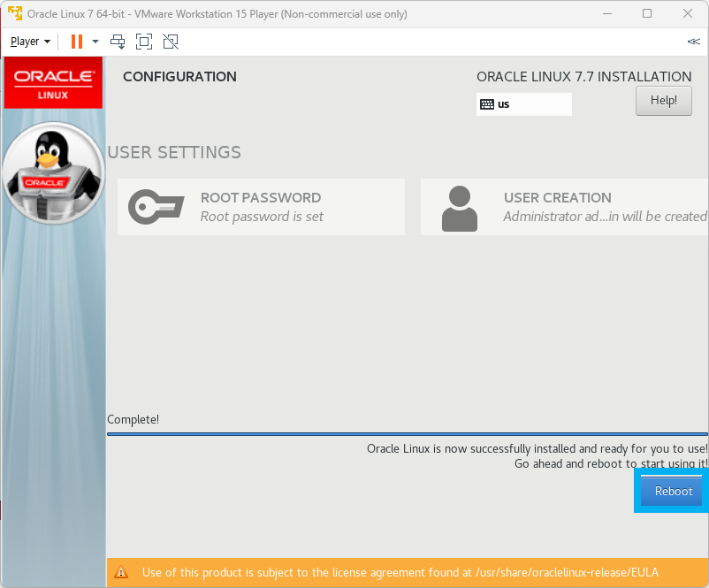Click the Oracle penguin mascot image

[x=53, y=173]
